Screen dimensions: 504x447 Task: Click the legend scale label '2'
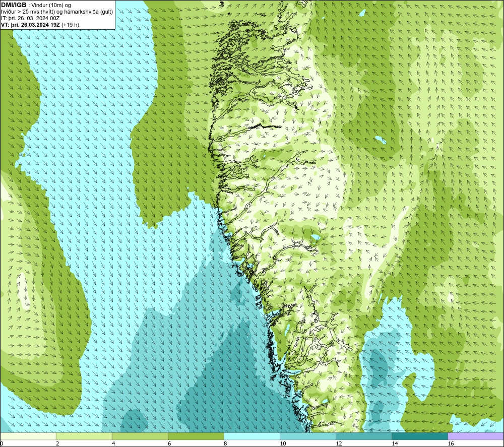point(57,444)
